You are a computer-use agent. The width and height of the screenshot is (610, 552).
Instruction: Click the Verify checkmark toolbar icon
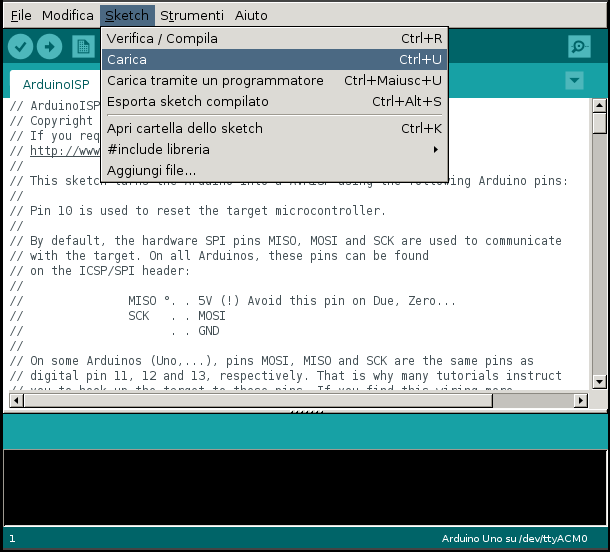(x=20, y=47)
